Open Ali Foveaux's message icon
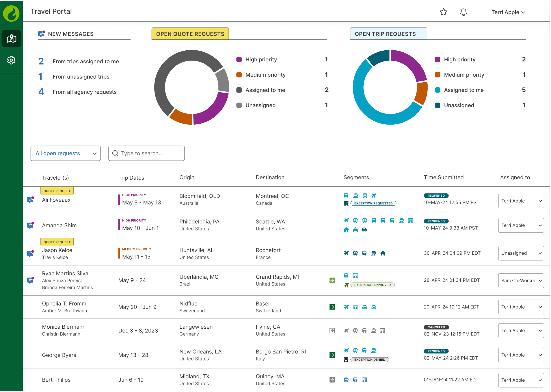The height and width of the screenshot is (392, 551). [30, 200]
